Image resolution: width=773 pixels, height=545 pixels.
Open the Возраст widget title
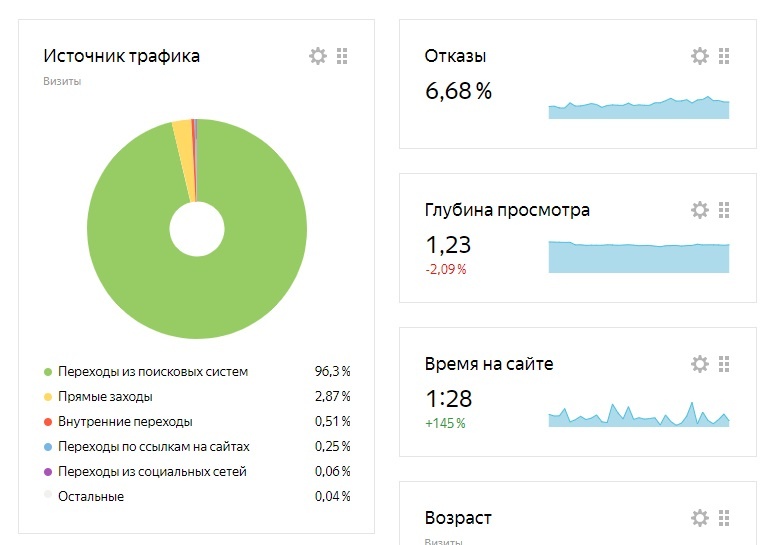[458, 518]
